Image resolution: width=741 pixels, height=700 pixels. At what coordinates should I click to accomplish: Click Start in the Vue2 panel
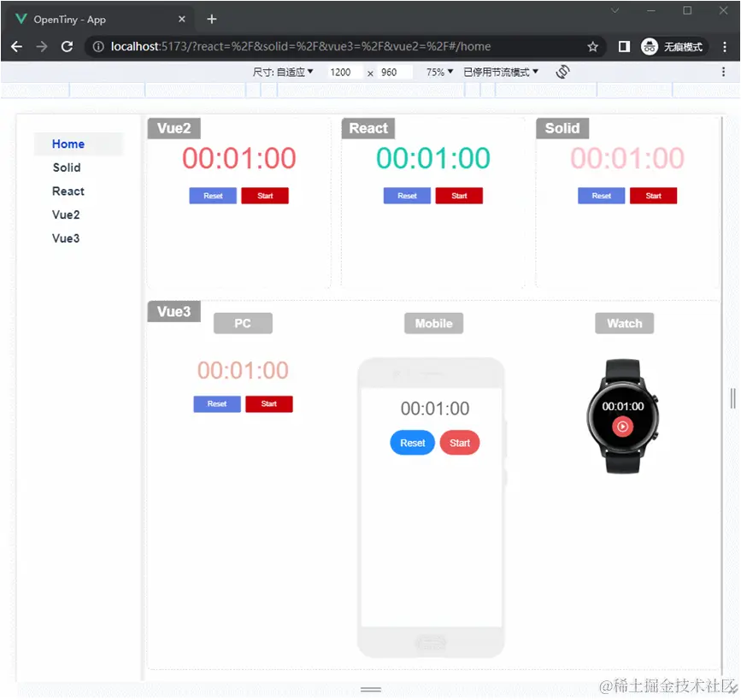tap(265, 196)
